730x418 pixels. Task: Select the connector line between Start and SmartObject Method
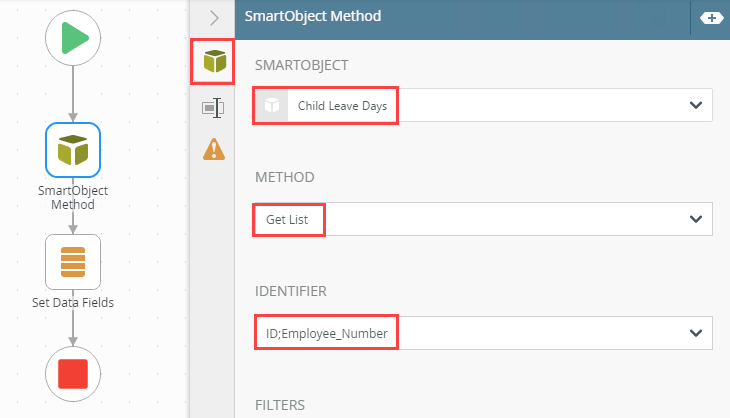click(x=73, y=94)
